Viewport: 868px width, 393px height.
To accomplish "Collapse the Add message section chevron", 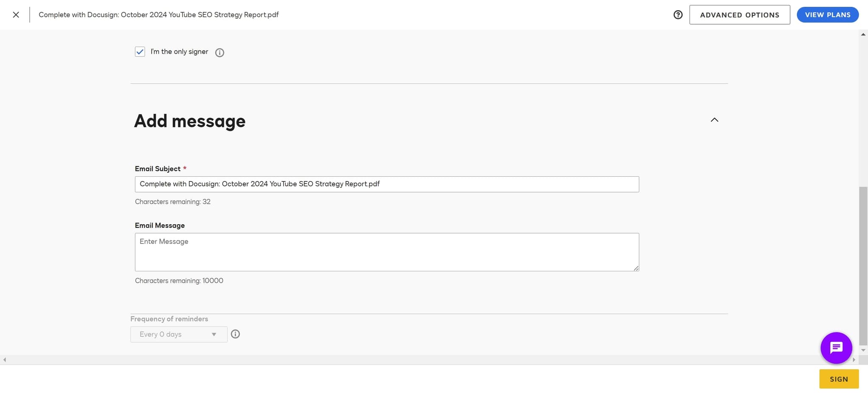I will coord(714,120).
